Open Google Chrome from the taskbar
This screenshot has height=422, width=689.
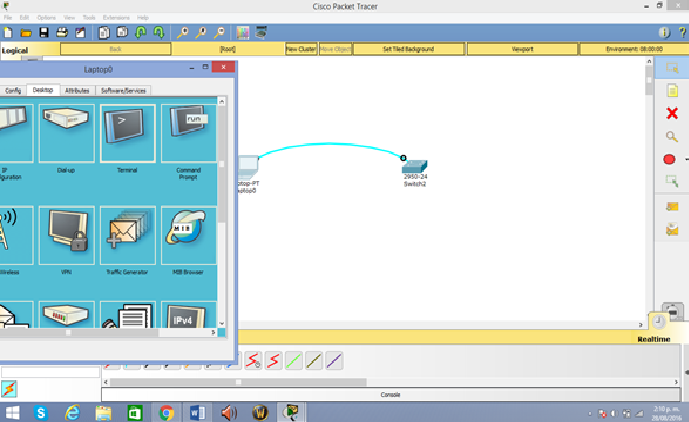(166, 412)
